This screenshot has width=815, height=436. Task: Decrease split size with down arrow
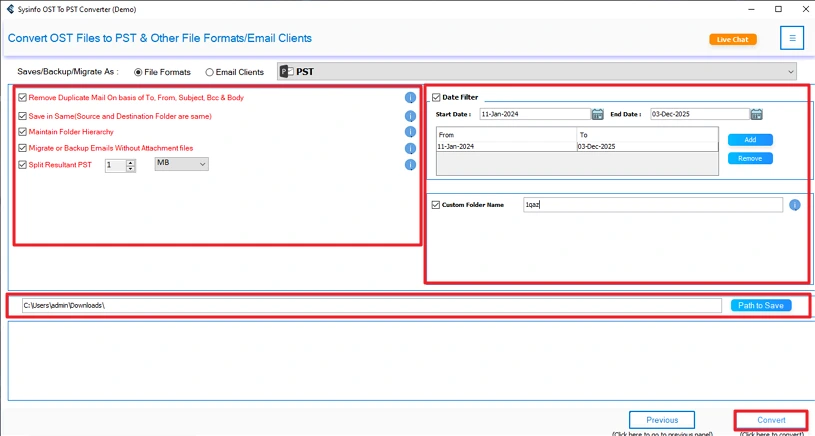(131, 169)
